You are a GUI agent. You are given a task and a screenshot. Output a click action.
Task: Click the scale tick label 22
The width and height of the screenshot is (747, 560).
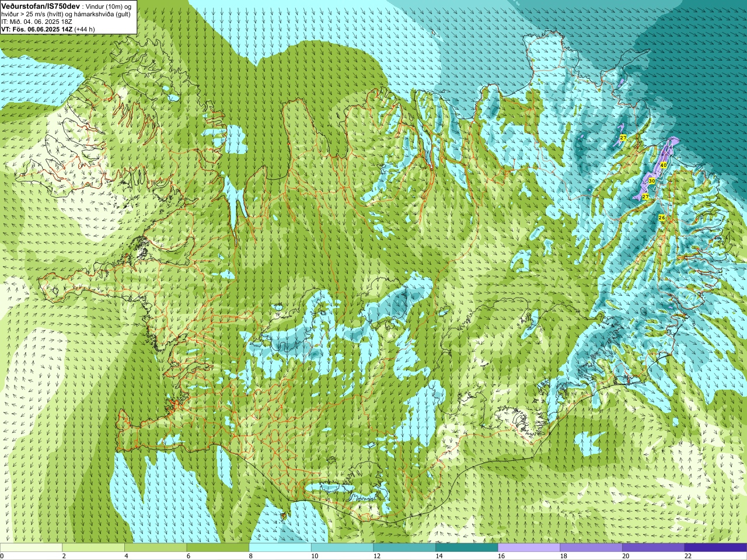click(687, 556)
